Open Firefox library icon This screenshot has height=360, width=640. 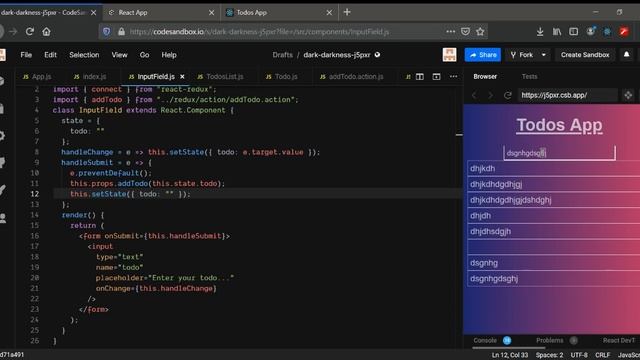coord(557,31)
